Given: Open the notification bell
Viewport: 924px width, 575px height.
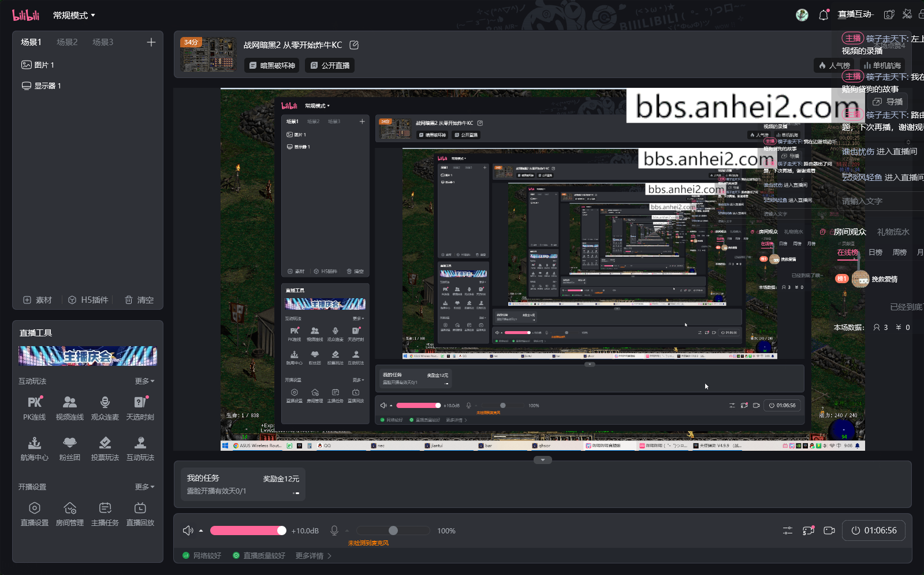Looking at the screenshot, I should point(824,15).
